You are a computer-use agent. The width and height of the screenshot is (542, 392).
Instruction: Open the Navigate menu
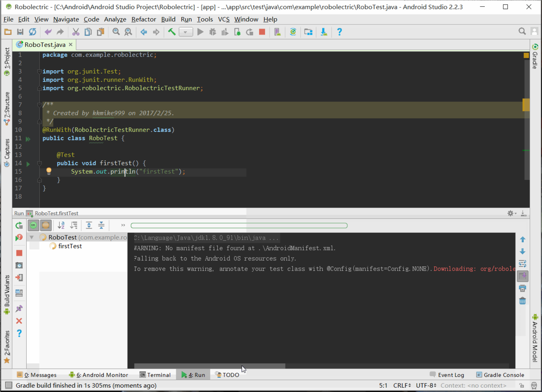tap(66, 19)
